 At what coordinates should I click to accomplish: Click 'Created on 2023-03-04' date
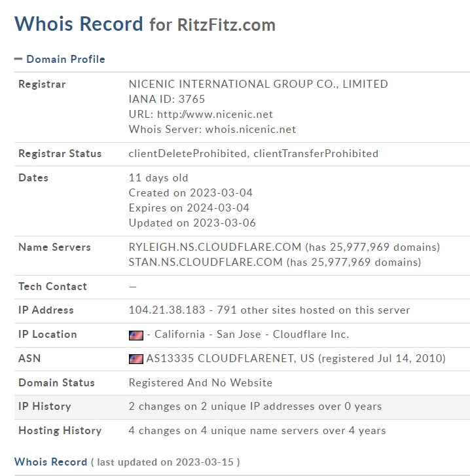click(x=190, y=192)
